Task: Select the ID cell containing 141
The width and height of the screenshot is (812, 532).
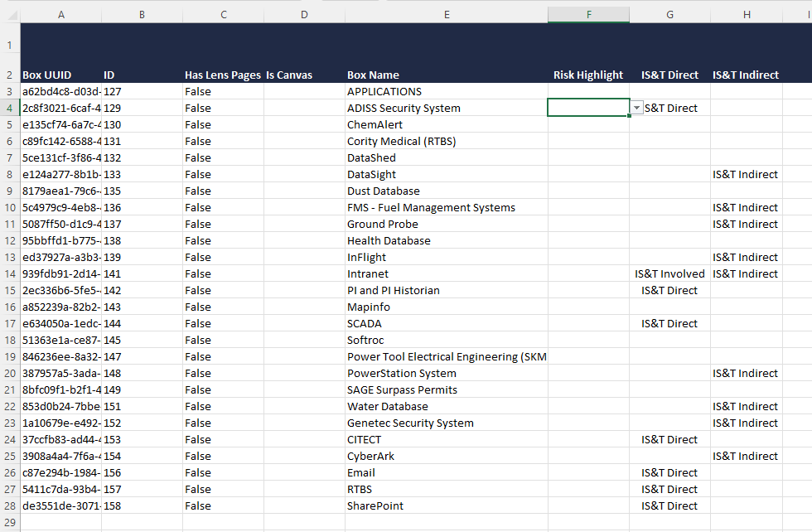Action: pos(114,274)
